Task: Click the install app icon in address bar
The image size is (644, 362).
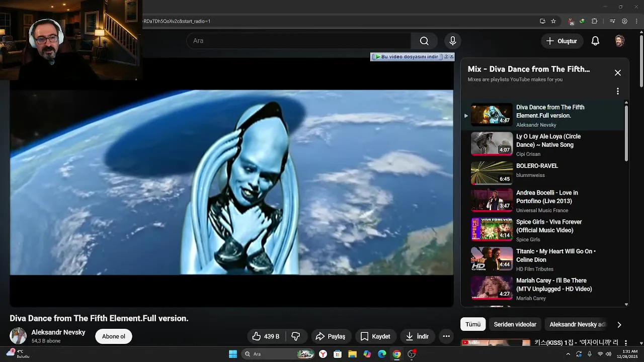Action: tap(542, 21)
